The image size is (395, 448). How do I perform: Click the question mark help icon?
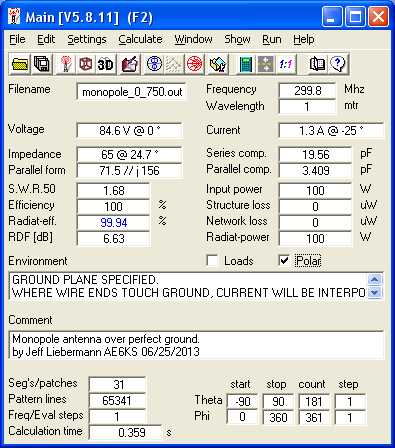coord(338,63)
